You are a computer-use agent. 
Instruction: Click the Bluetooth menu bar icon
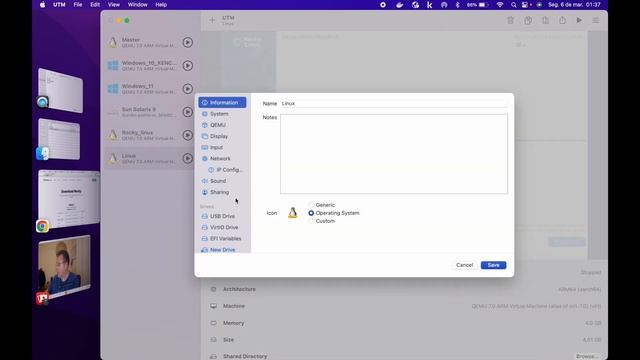[457, 5]
